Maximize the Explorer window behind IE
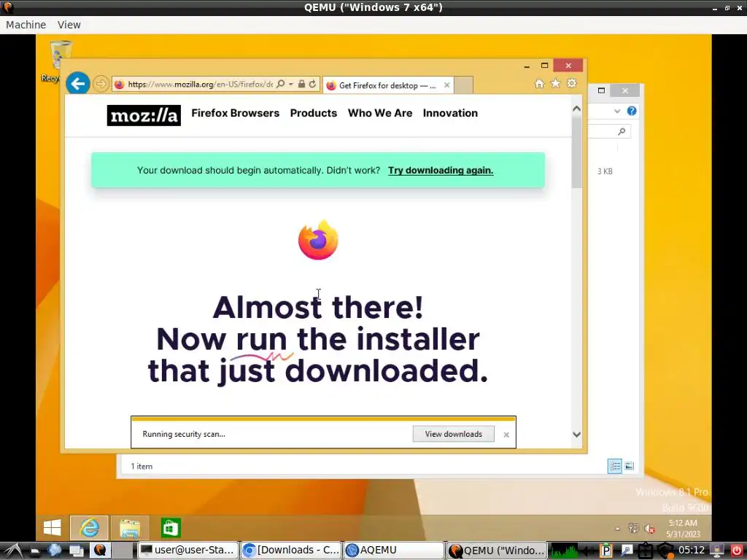This screenshot has height=560, width=747. (x=601, y=90)
